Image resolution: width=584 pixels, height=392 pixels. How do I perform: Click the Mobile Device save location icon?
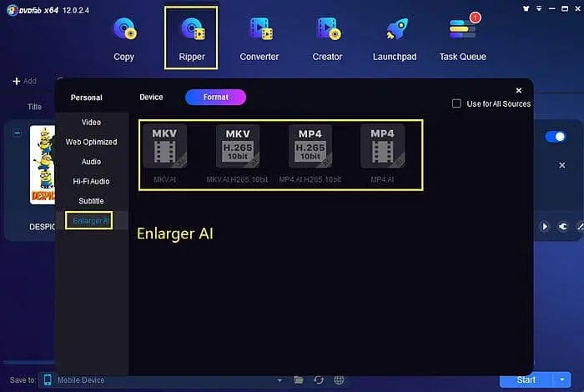pyautogui.click(x=48, y=379)
